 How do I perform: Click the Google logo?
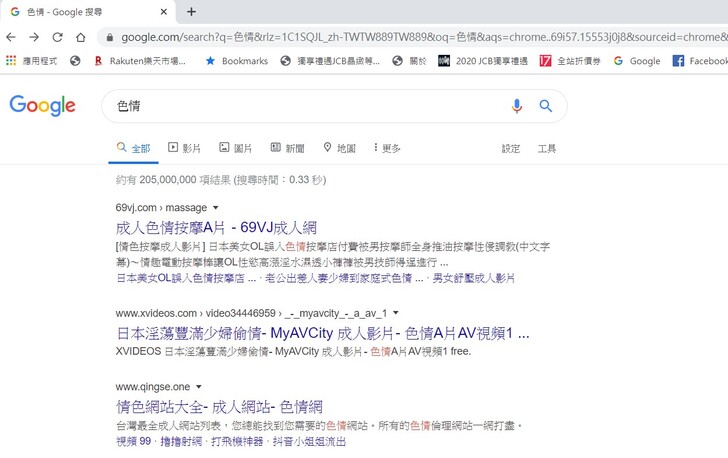click(x=42, y=105)
